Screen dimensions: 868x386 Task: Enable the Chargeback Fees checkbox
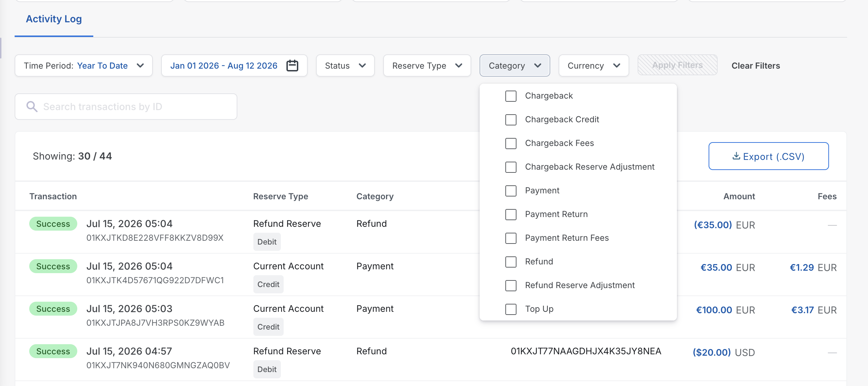pos(511,143)
